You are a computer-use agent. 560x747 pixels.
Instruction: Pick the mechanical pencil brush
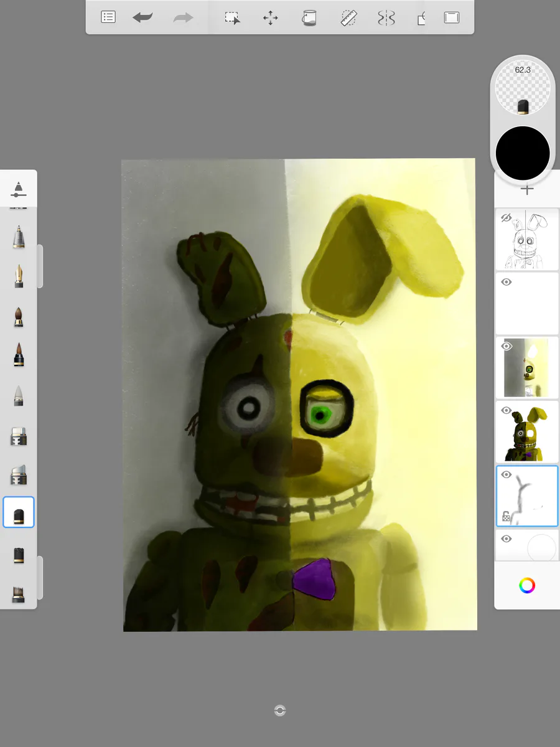click(19, 237)
